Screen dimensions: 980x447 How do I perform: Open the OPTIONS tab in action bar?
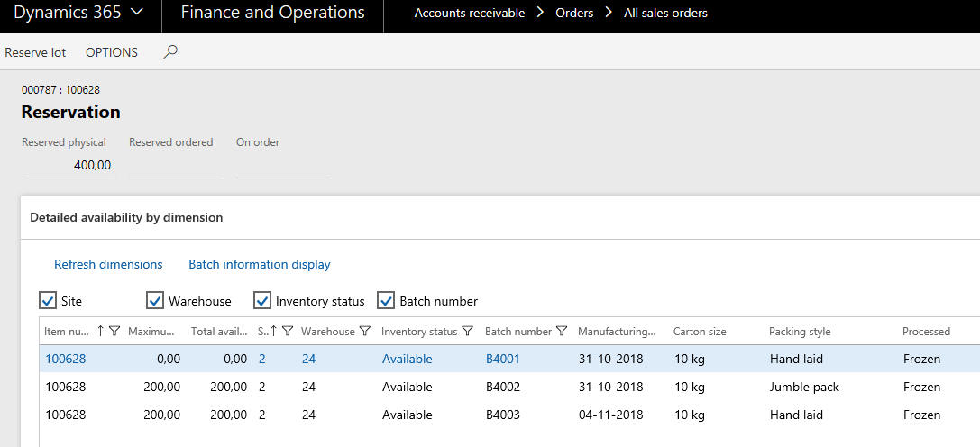pyautogui.click(x=112, y=52)
